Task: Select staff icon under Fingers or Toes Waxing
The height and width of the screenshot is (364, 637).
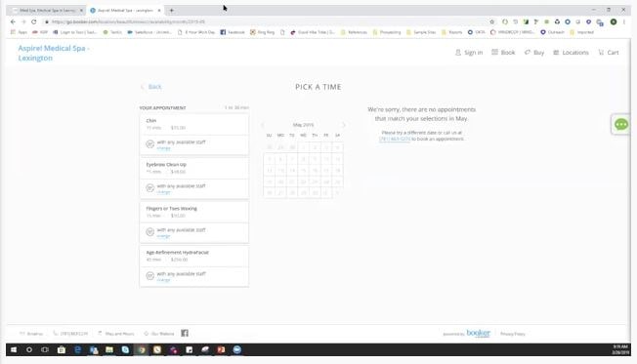Action: pyautogui.click(x=149, y=231)
